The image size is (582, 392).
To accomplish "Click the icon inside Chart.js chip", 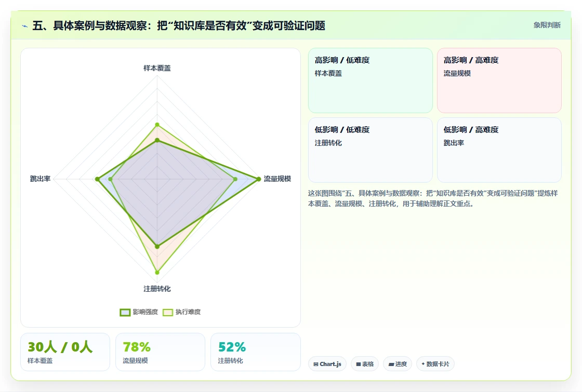I will 316,364.
